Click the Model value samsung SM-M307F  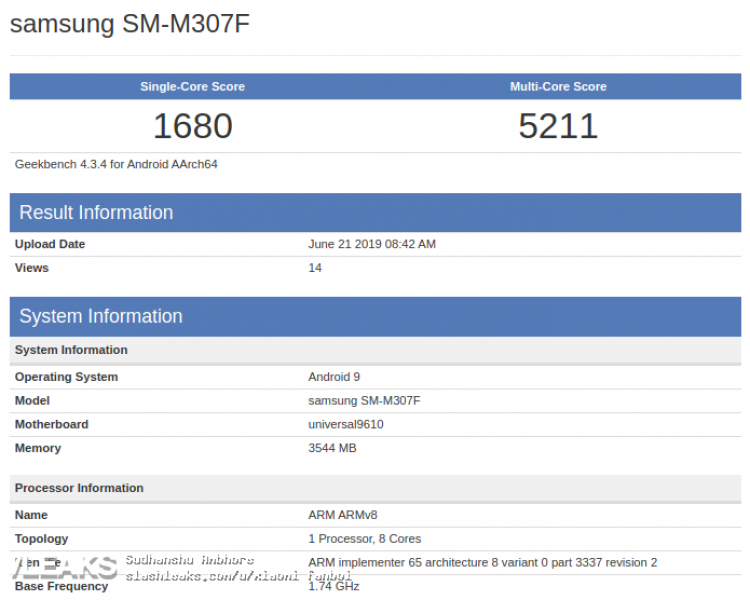tap(364, 401)
